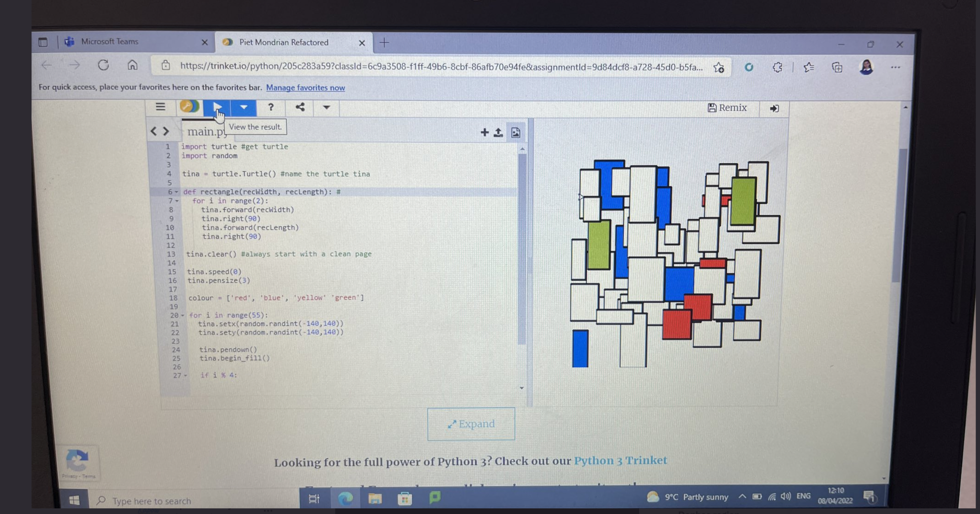The height and width of the screenshot is (514, 980).
Task: Open the Windows Start menu
Action: click(74, 500)
